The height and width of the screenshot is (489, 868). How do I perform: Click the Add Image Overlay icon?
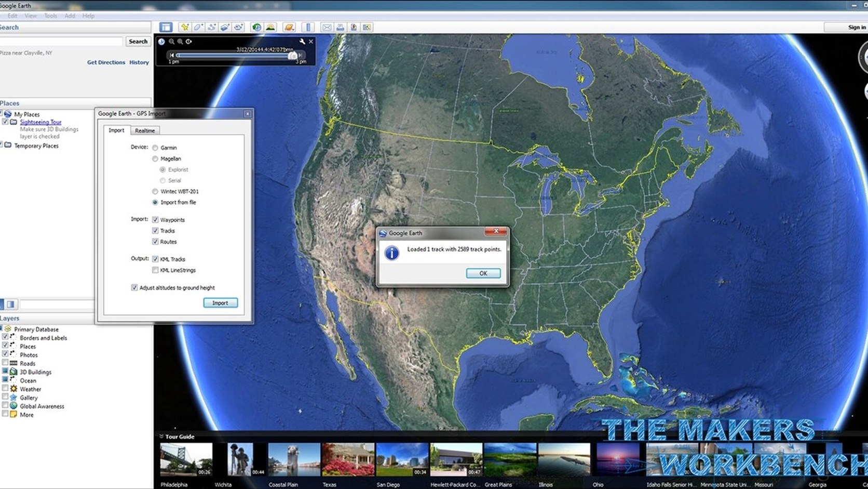point(225,27)
